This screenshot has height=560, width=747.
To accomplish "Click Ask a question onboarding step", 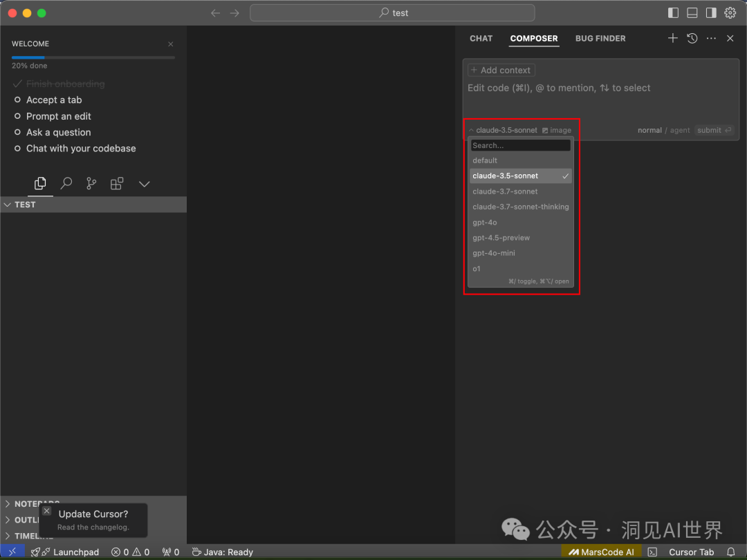I will point(53,132).
